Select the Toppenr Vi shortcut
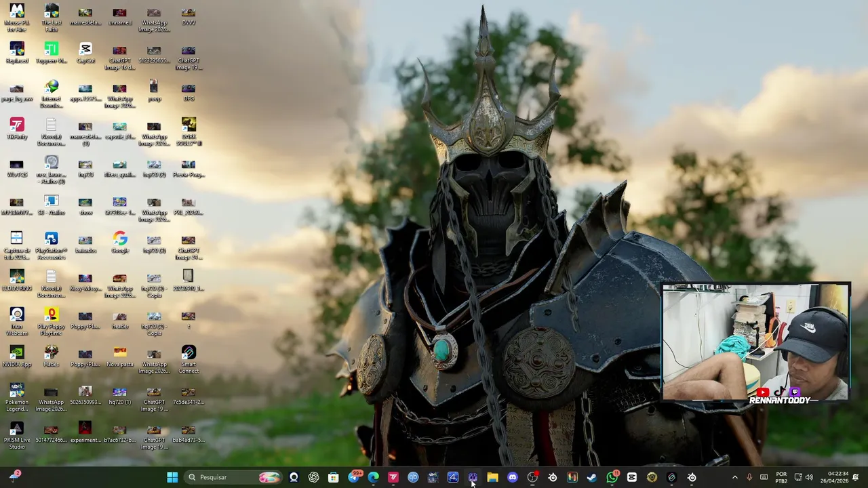Viewport: 868px width, 488px height. 52,53
